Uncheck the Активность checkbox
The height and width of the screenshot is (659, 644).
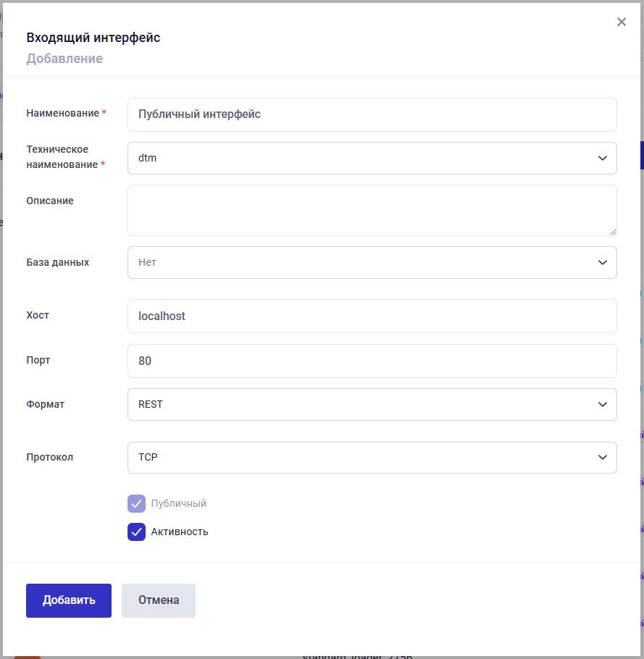click(x=137, y=532)
